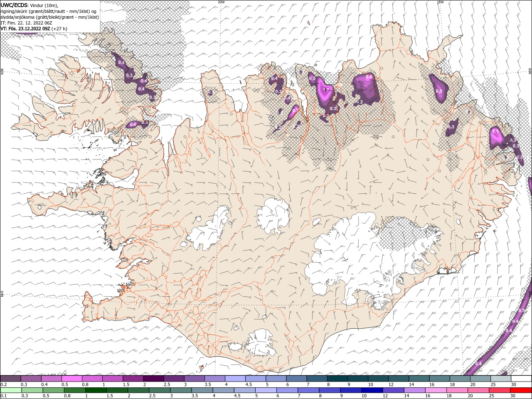532x399 pixels.
Task: Click the 1.1 snowfall value near the east coast
Action: click(495, 132)
